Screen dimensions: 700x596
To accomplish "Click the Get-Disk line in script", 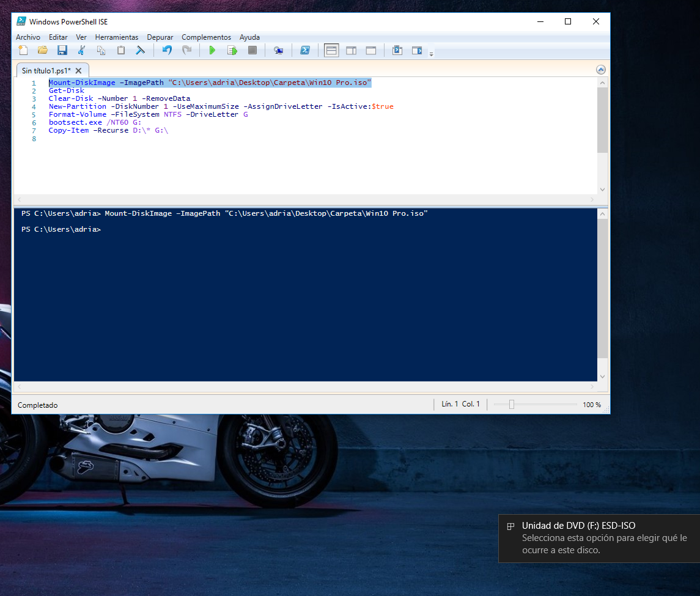I will (x=67, y=90).
